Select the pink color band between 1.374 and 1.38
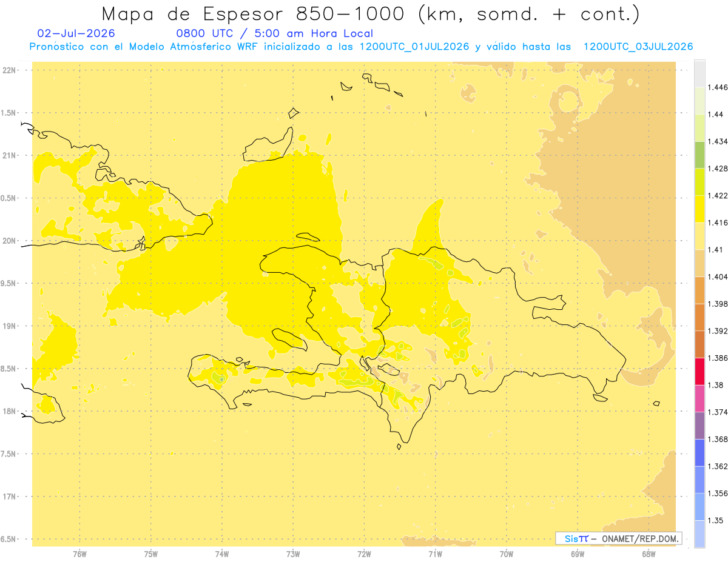The height and width of the screenshot is (562, 728). (x=699, y=398)
